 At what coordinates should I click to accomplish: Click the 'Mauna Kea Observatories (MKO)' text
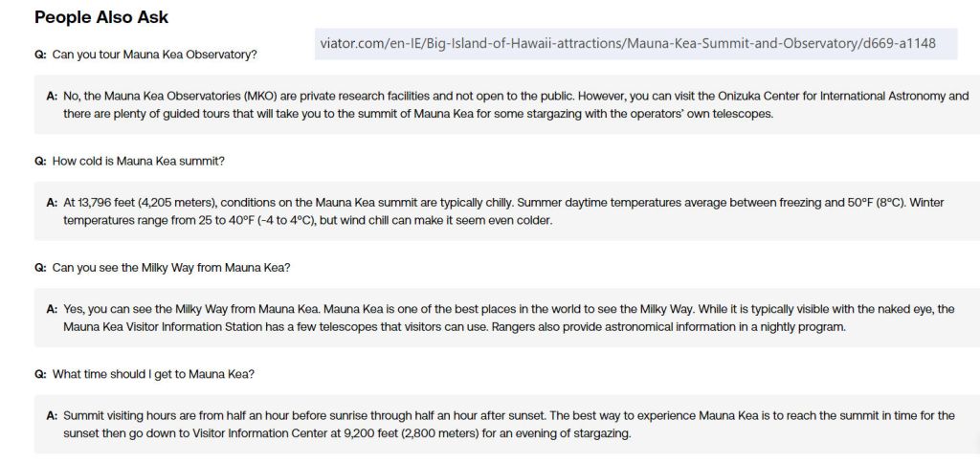(189, 96)
